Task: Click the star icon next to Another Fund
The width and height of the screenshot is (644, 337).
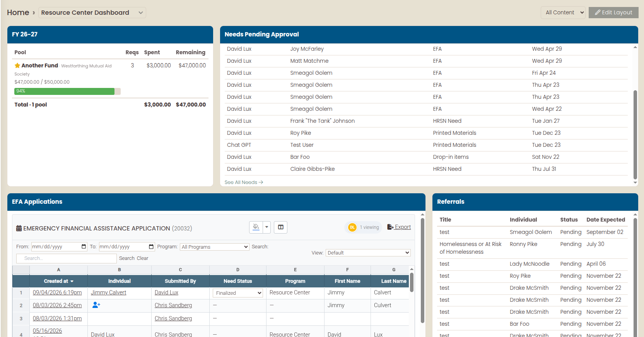Action: 17,65
